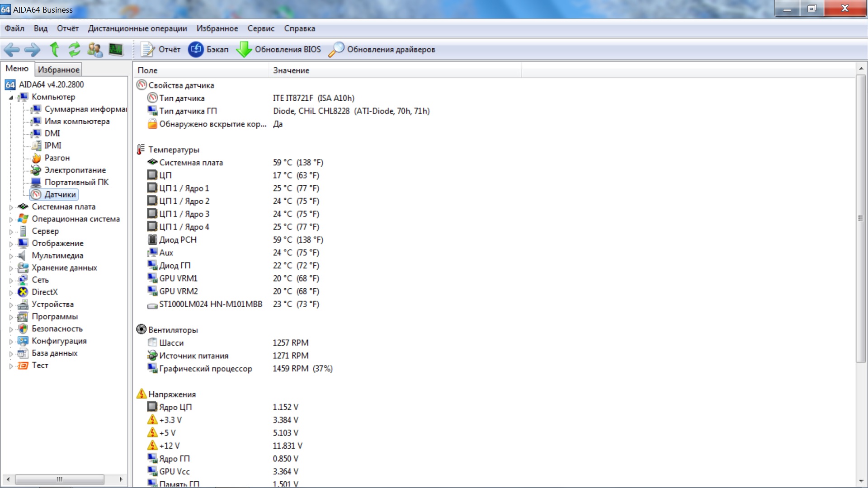This screenshot has height=488, width=868.
Task: Select Разгон item in tree
Action: (57, 158)
